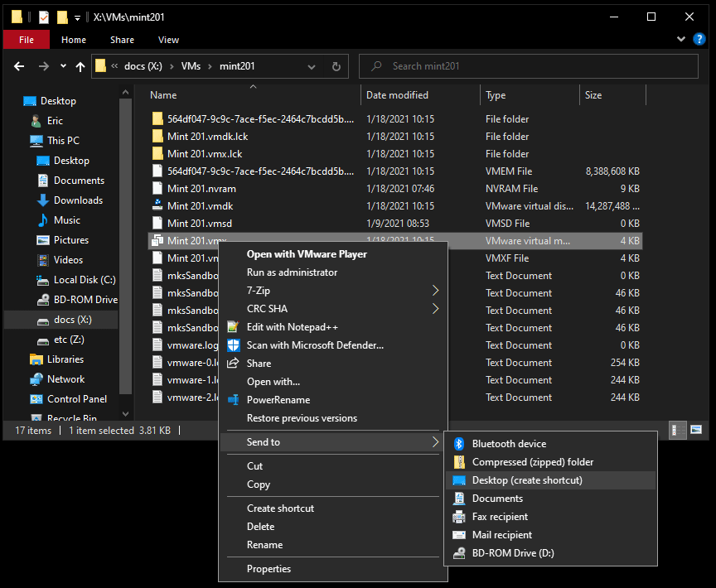Click the chevron after docs (X:) in breadcrumb
This screenshot has height=588, width=716.
coord(172,66)
